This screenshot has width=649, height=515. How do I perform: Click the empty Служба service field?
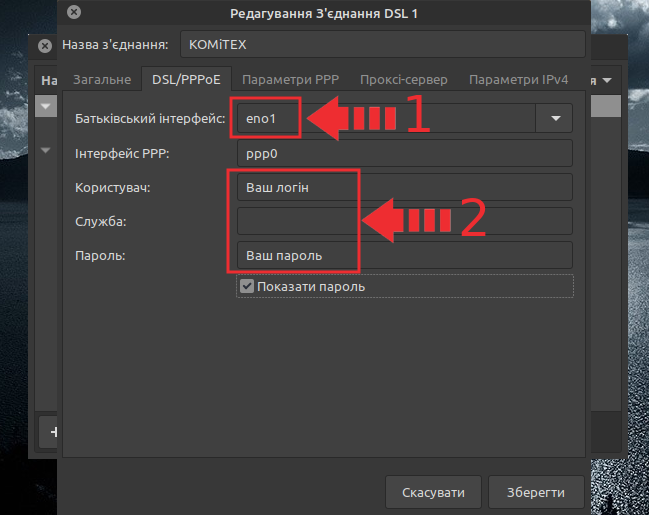pos(405,221)
